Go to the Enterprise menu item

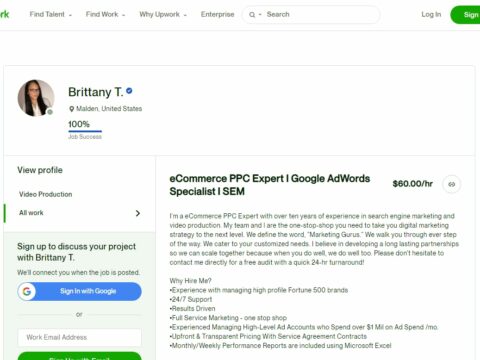click(x=217, y=14)
